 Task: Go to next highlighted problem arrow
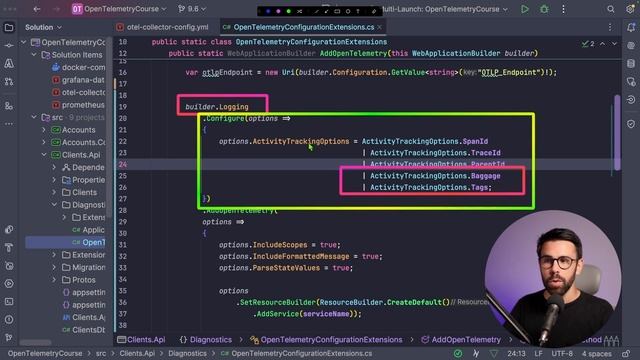pyautogui.click(x=614, y=43)
